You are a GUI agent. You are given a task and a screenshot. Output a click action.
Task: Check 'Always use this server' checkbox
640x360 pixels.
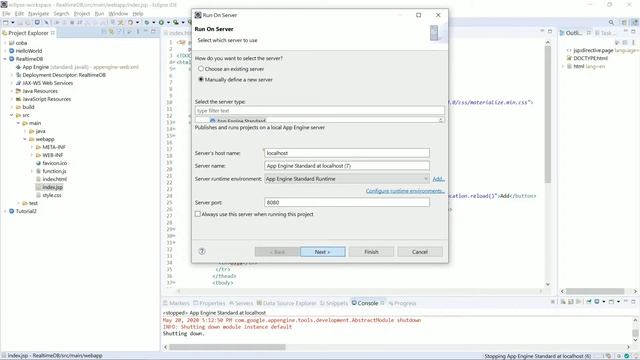[198, 214]
